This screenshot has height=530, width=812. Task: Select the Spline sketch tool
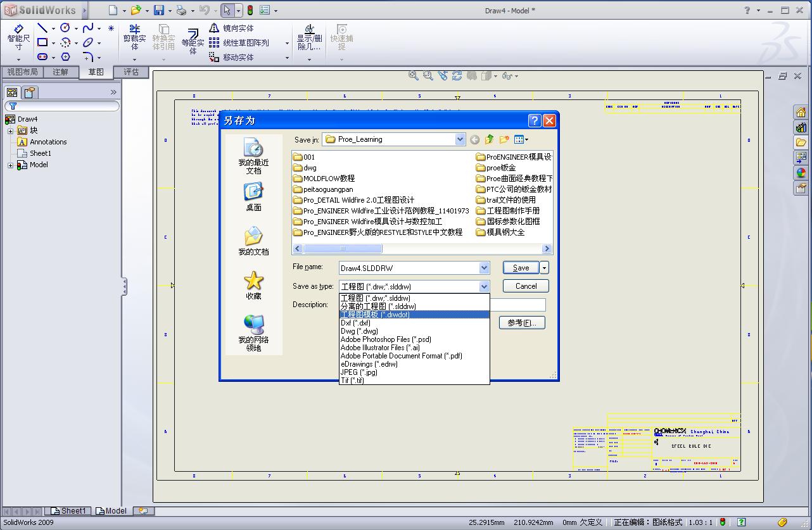tap(88, 28)
